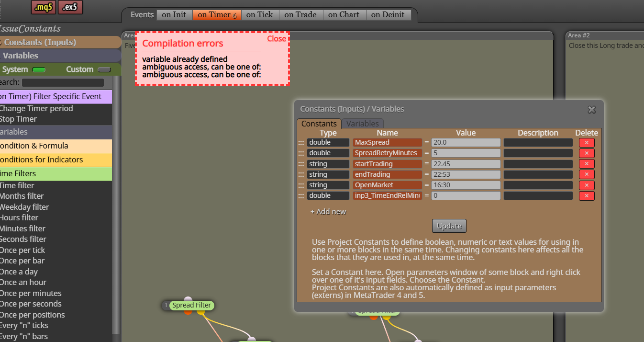Switch to the on Deinit event tab
The image size is (644, 342).
[388, 15]
